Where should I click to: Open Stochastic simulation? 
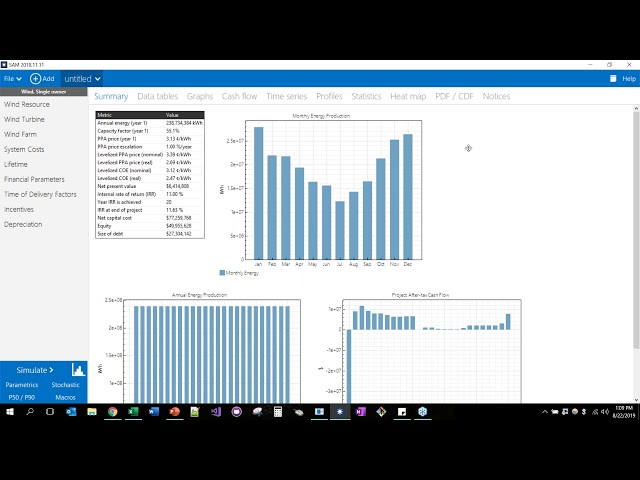click(65, 385)
